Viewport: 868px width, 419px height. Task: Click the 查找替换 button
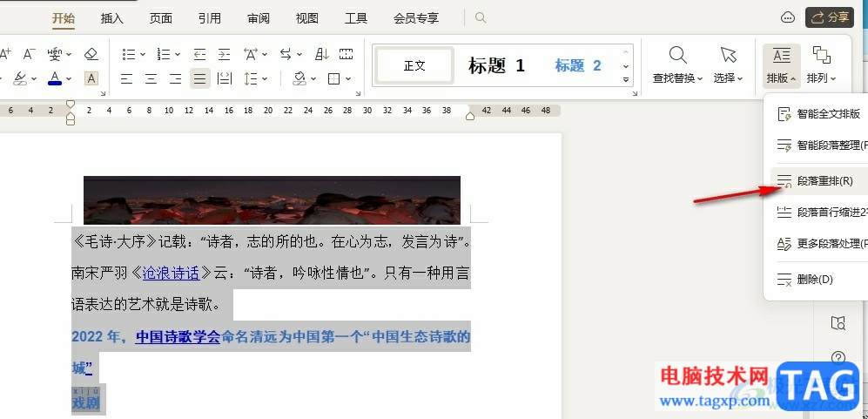coord(677,65)
